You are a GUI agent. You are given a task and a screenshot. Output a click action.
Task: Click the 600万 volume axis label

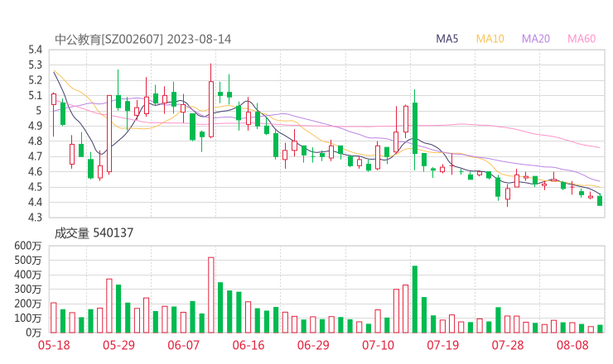pyautogui.click(x=28, y=246)
